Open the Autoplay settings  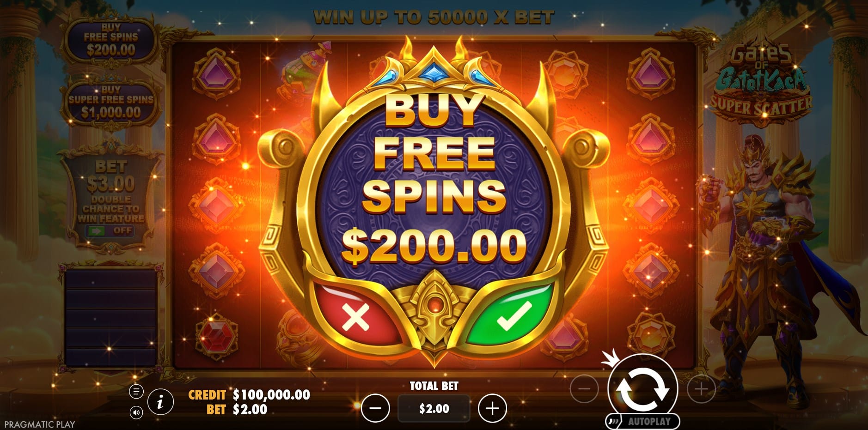(x=643, y=421)
